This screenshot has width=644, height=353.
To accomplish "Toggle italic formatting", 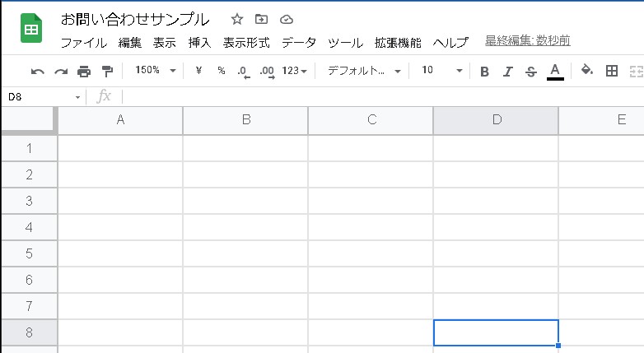I will (508, 72).
